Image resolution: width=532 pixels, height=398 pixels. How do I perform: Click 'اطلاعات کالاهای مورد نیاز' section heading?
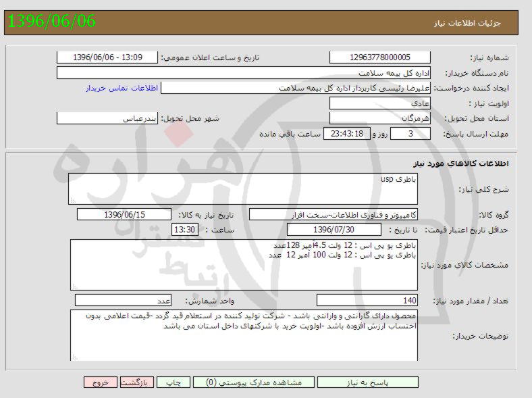460,164
